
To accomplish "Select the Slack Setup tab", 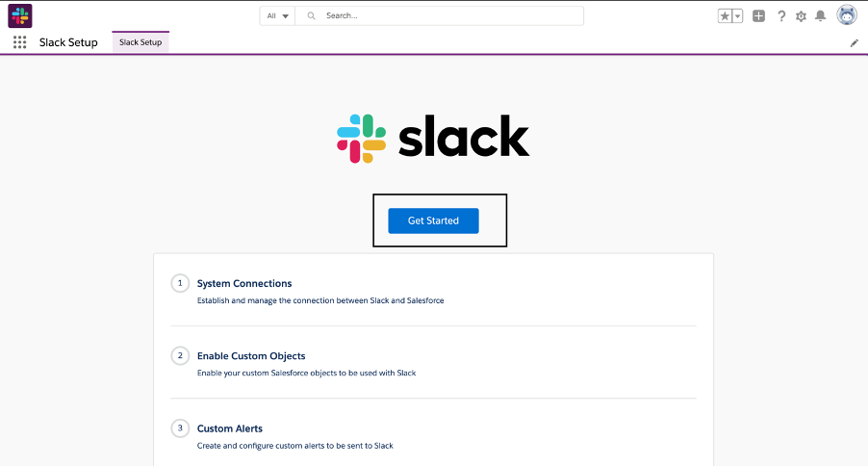I will tap(140, 42).
